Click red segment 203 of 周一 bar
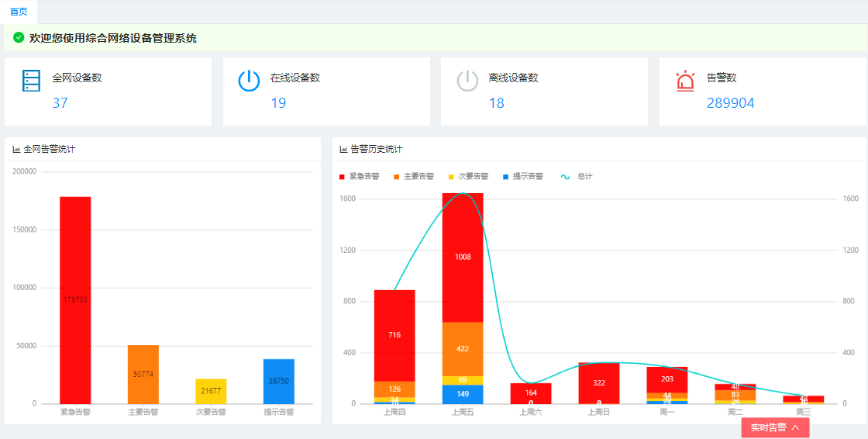868x439 pixels. pyautogui.click(x=667, y=380)
